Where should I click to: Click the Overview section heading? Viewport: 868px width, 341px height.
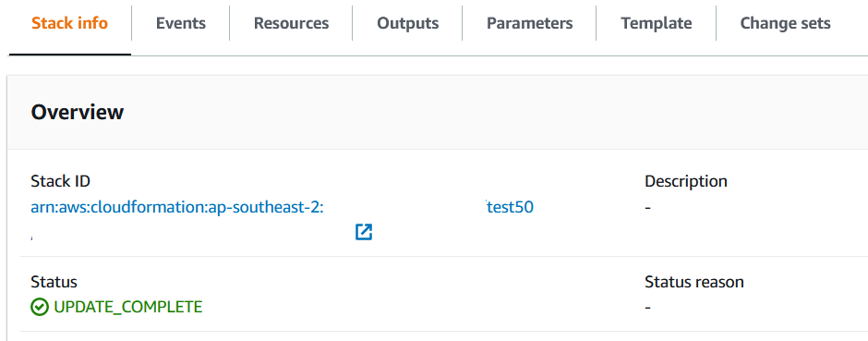point(78,112)
